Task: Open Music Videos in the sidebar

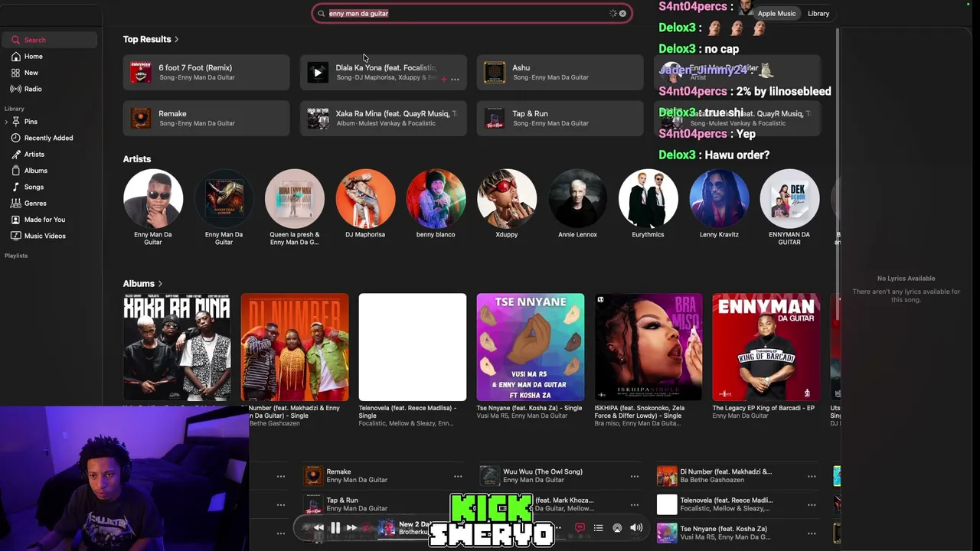Action: coord(48,236)
